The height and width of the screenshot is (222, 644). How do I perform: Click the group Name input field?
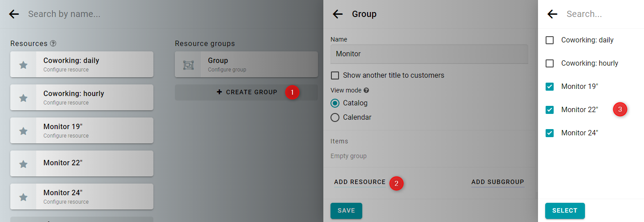[x=429, y=54]
